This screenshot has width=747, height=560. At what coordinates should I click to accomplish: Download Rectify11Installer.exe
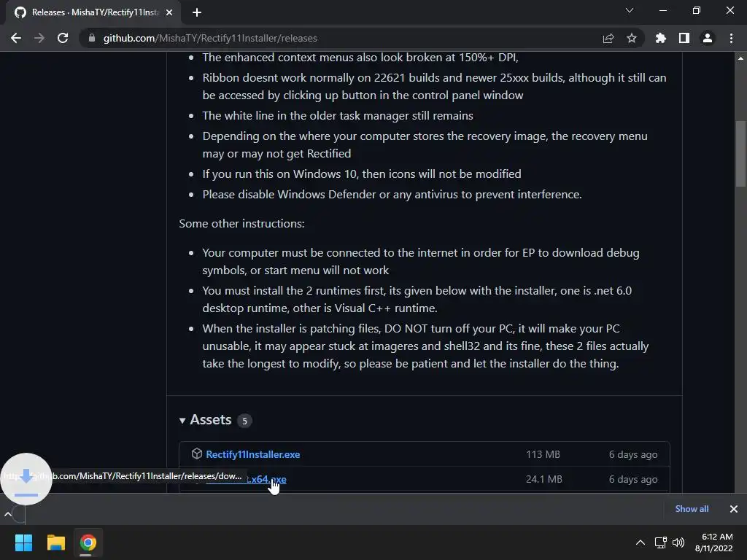coord(252,454)
